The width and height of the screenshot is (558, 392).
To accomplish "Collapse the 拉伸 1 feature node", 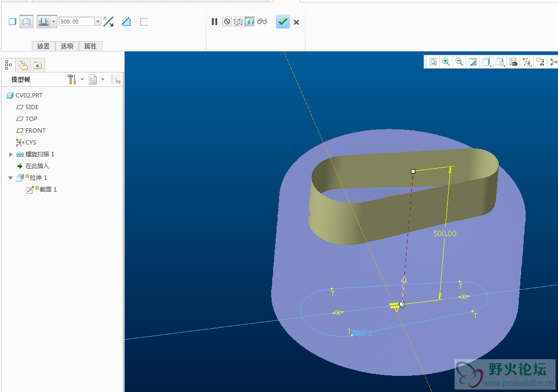I will point(11,178).
